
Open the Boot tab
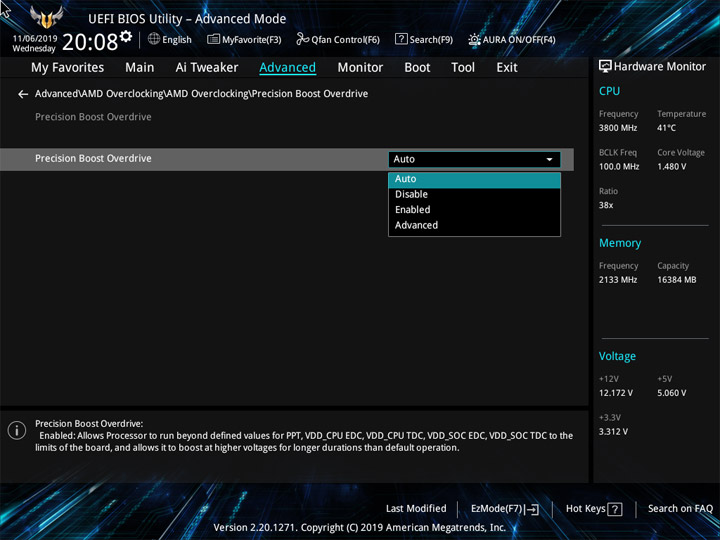417,68
